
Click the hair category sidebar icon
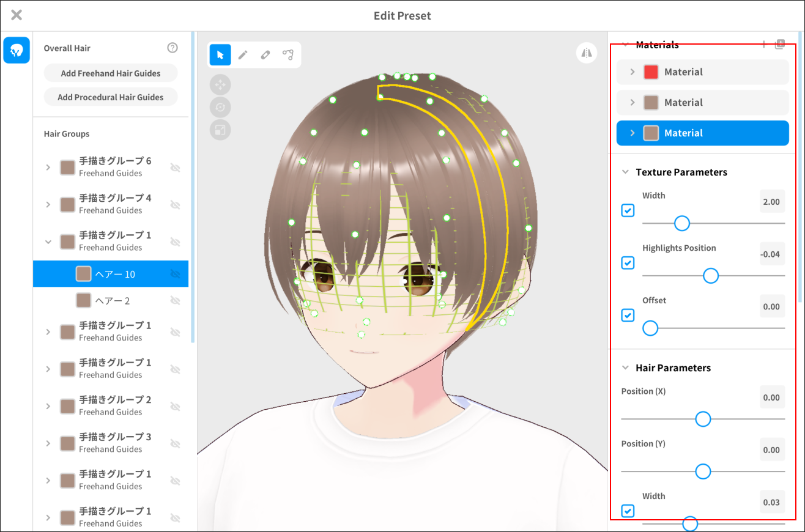click(17, 50)
